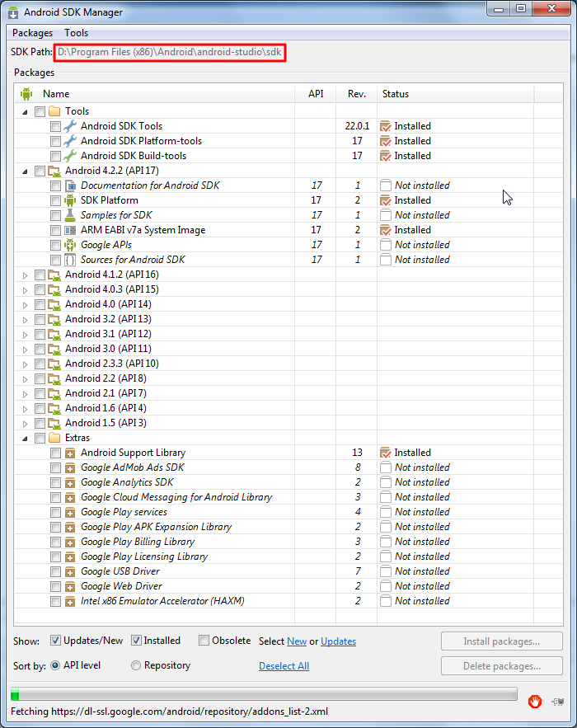577x728 pixels.
Task: Click the Install packages button
Action: tap(502, 641)
